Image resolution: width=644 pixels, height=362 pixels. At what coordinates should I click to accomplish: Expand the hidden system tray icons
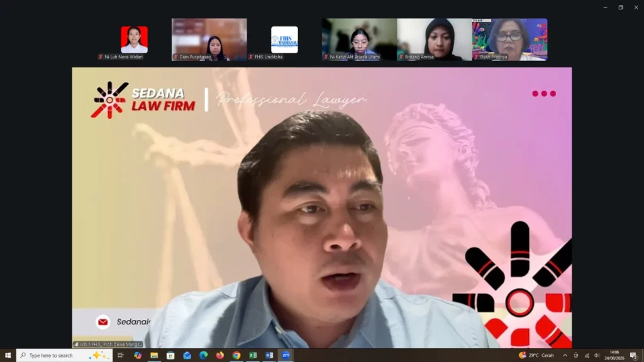pos(565,356)
